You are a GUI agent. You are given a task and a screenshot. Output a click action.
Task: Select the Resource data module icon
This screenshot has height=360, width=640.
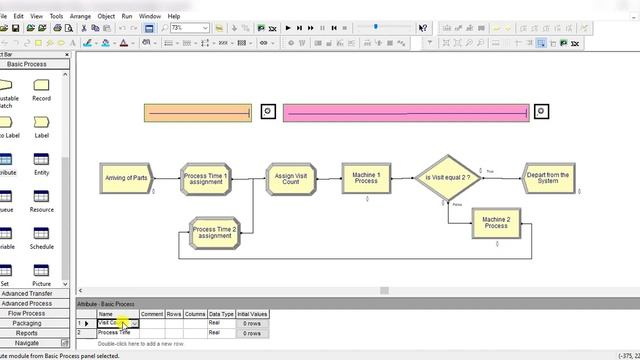(x=41, y=196)
